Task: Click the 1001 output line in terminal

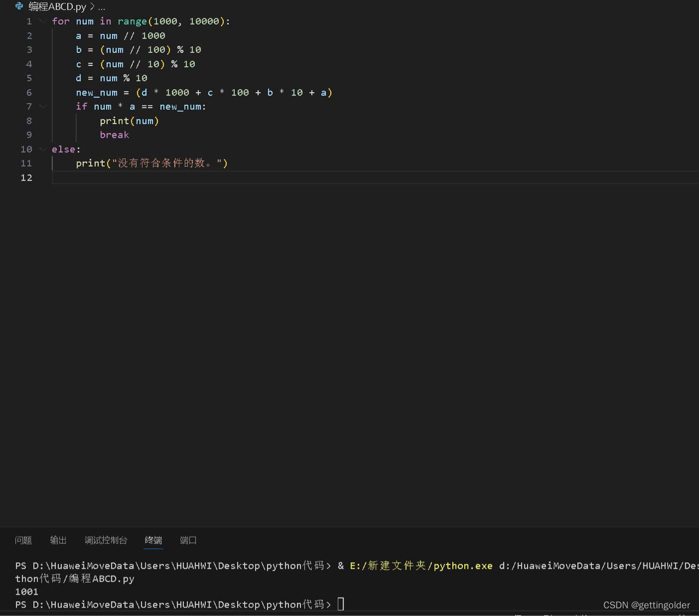Action: click(x=26, y=591)
